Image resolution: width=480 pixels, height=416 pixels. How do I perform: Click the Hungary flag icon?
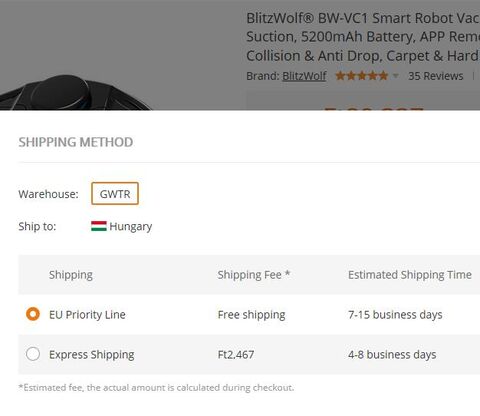[99, 226]
